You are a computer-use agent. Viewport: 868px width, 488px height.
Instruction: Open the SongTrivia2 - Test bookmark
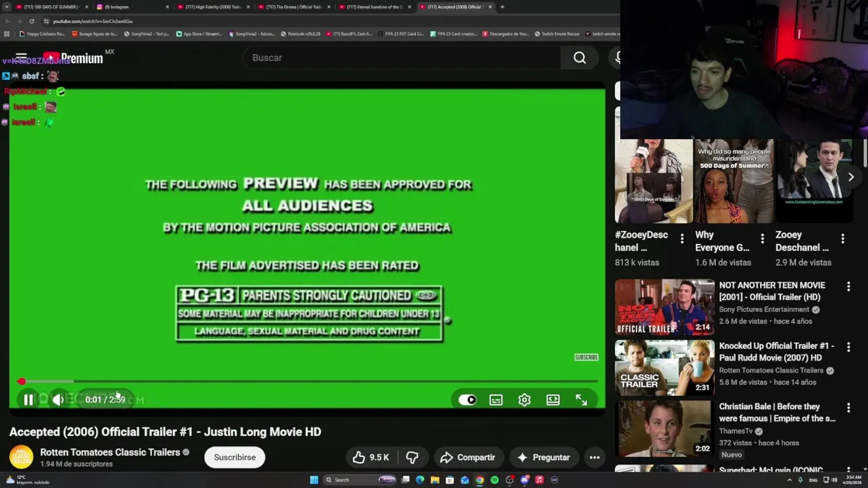146,34
